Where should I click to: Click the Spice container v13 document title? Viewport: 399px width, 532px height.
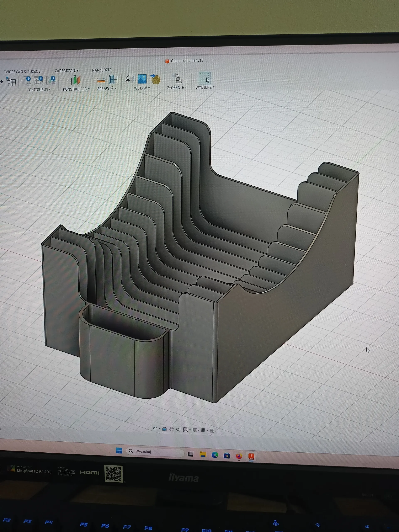click(187, 61)
